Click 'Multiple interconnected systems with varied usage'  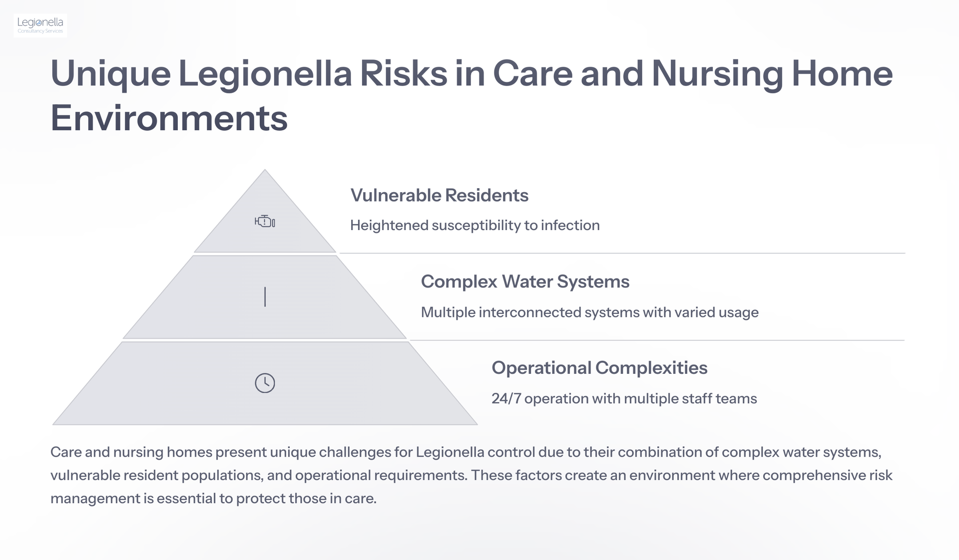(x=589, y=312)
